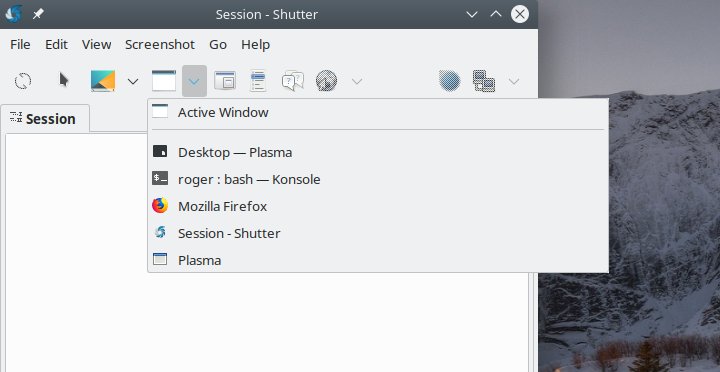Viewport: 720px width, 372px height.
Task: Expand the Desktop capture dropdown arrow
Action: coord(133,82)
